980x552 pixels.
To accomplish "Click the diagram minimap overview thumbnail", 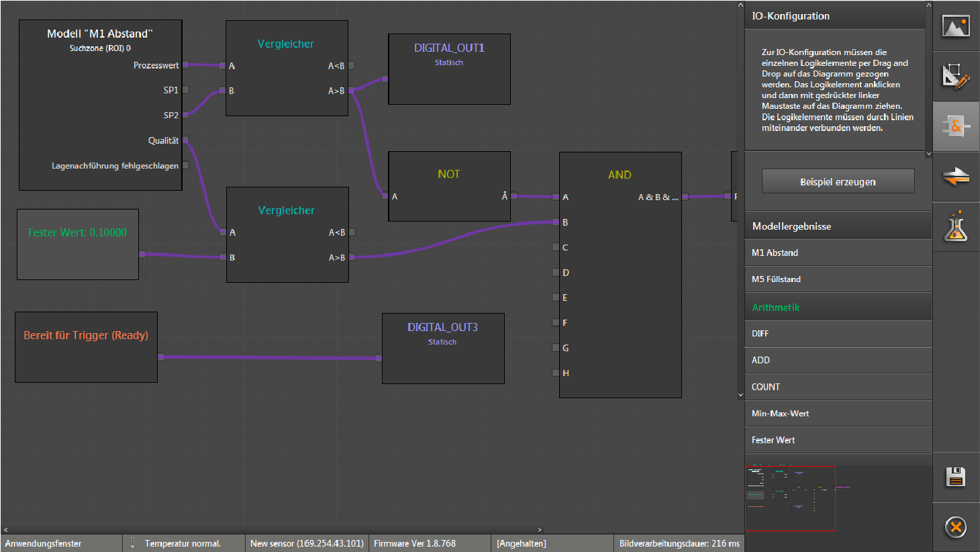I will (790, 498).
